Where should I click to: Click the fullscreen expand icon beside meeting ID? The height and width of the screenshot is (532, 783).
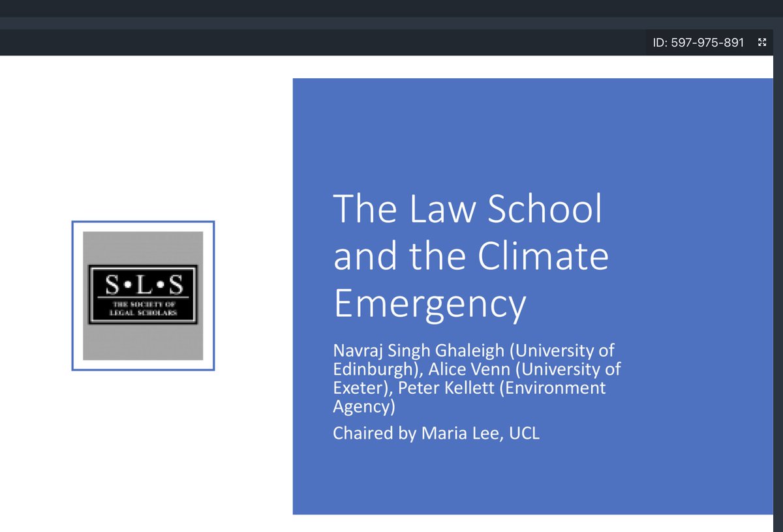(x=761, y=42)
